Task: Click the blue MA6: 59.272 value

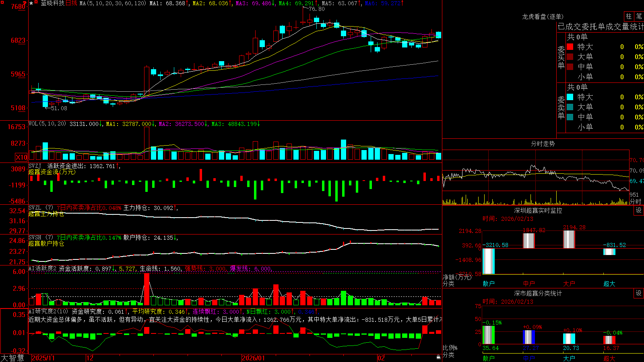Action: click(384, 3)
